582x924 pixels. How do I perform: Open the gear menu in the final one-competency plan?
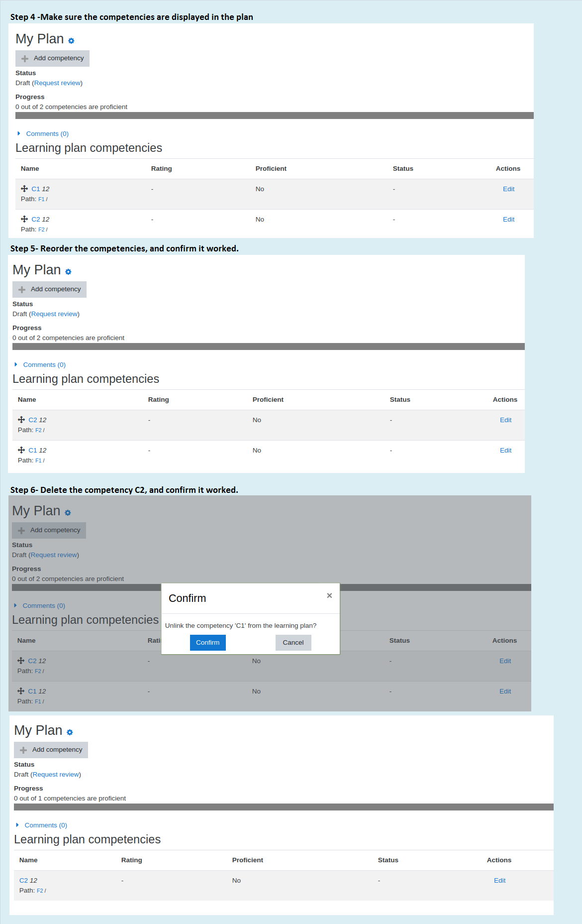(x=70, y=732)
